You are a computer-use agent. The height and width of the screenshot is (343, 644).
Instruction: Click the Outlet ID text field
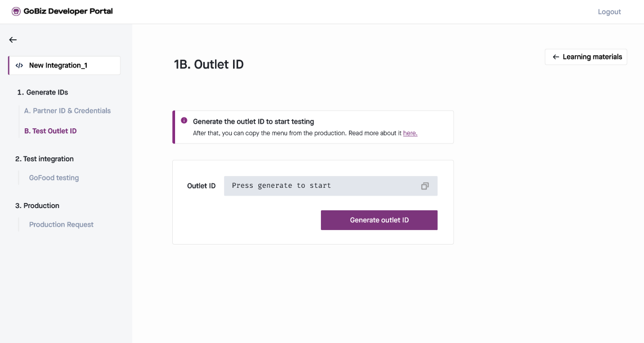click(330, 186)
